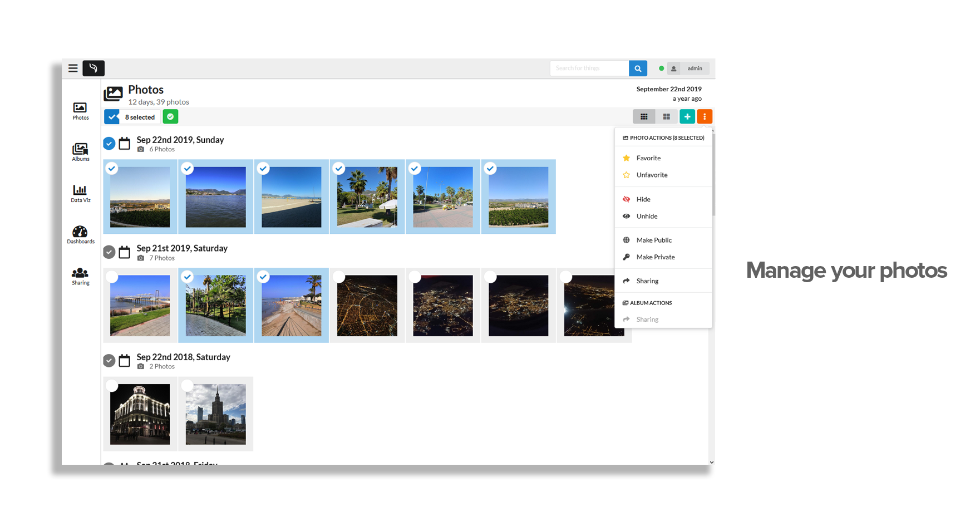980x521 pixels.
Task: Open the skyscraper photo under cloudy sky
Action: coord(216,414)
